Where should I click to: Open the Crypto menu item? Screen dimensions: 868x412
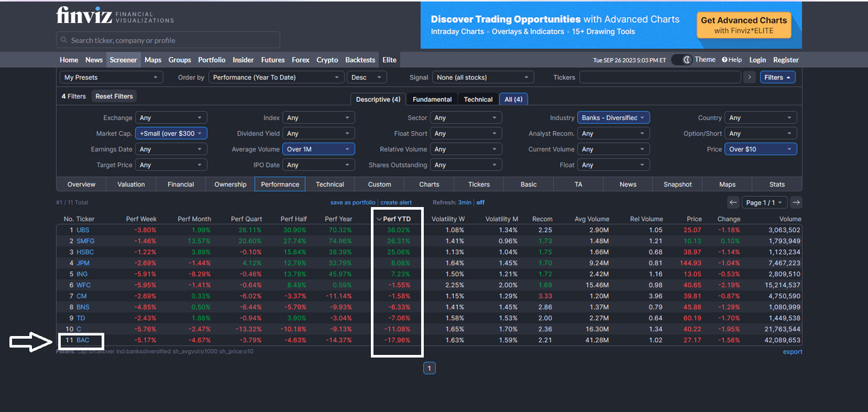(328, 60)
